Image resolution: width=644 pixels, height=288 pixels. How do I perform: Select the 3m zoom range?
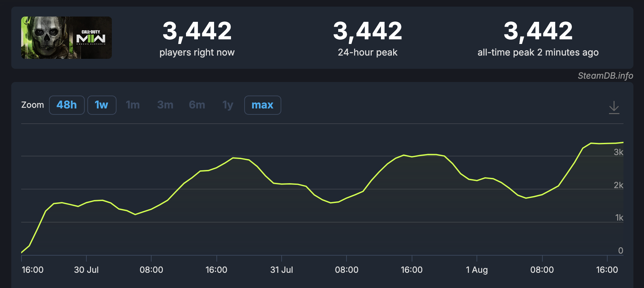165,105
